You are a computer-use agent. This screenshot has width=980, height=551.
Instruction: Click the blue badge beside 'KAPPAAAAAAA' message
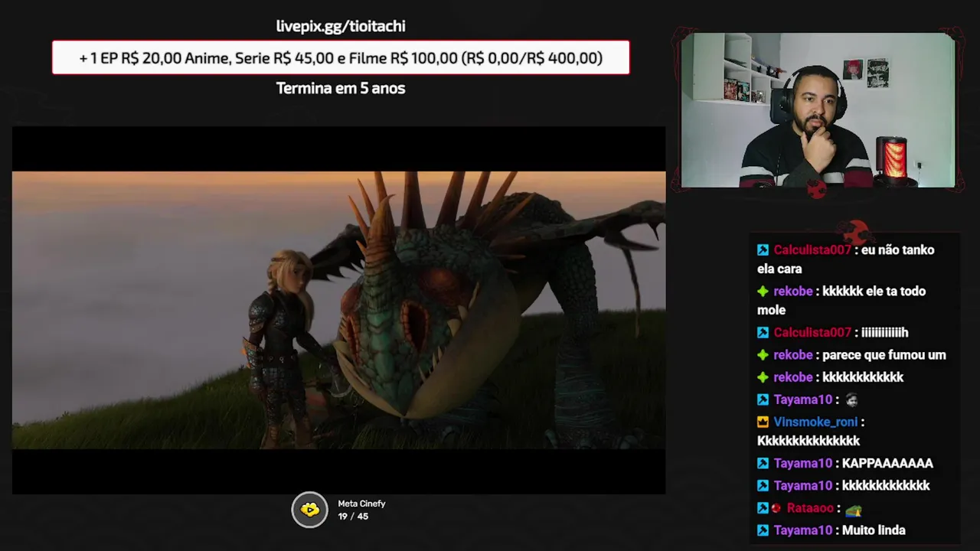[x=763, y=463]
